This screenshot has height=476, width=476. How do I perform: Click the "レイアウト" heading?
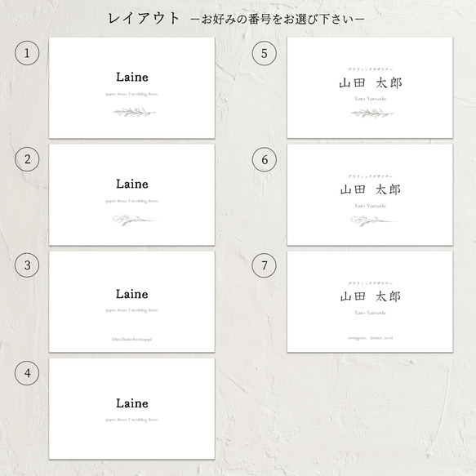144,18
